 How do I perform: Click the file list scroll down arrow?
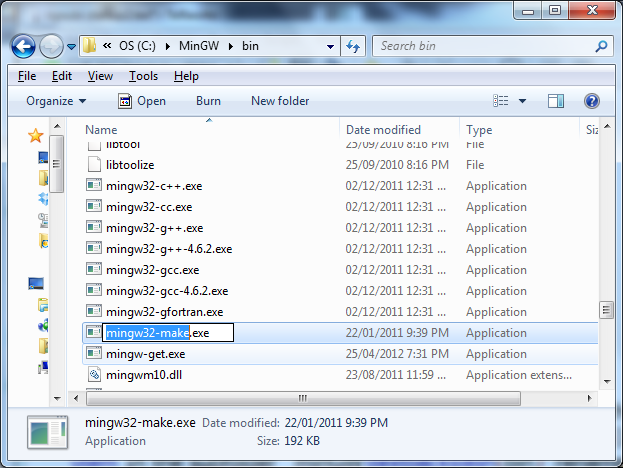coord(607,382)
